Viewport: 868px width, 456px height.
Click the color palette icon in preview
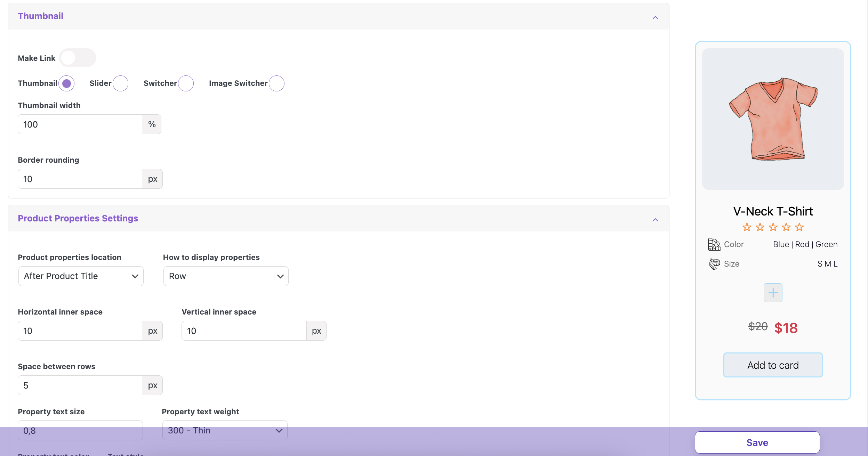pos(714,244)
